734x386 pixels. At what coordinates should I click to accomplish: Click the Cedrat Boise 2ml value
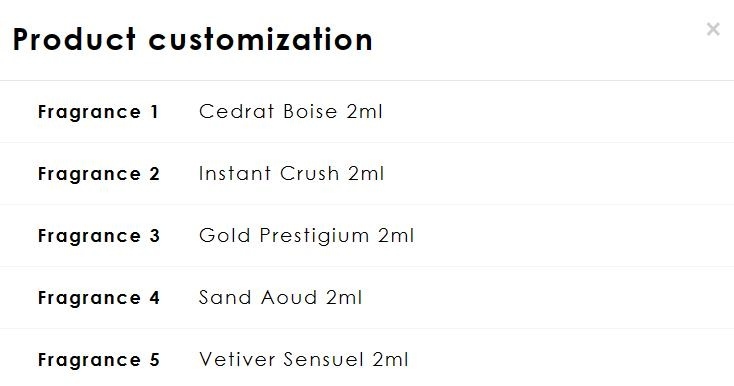point(290,111)
